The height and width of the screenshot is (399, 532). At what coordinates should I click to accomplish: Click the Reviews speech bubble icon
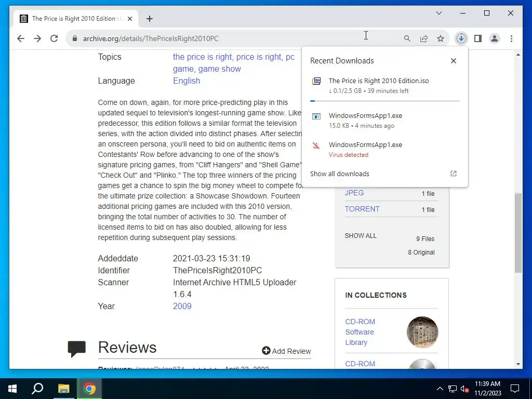pyautogui.click(x=77, y=349)
